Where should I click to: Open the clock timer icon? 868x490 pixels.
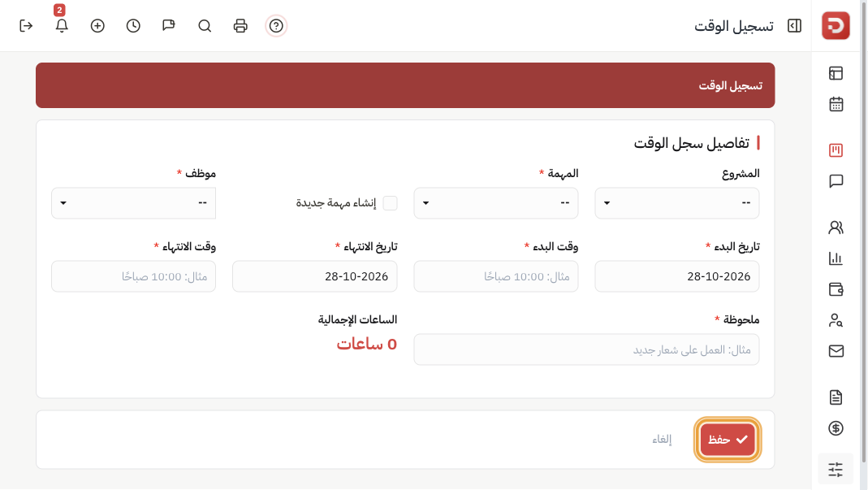point(133,26)
